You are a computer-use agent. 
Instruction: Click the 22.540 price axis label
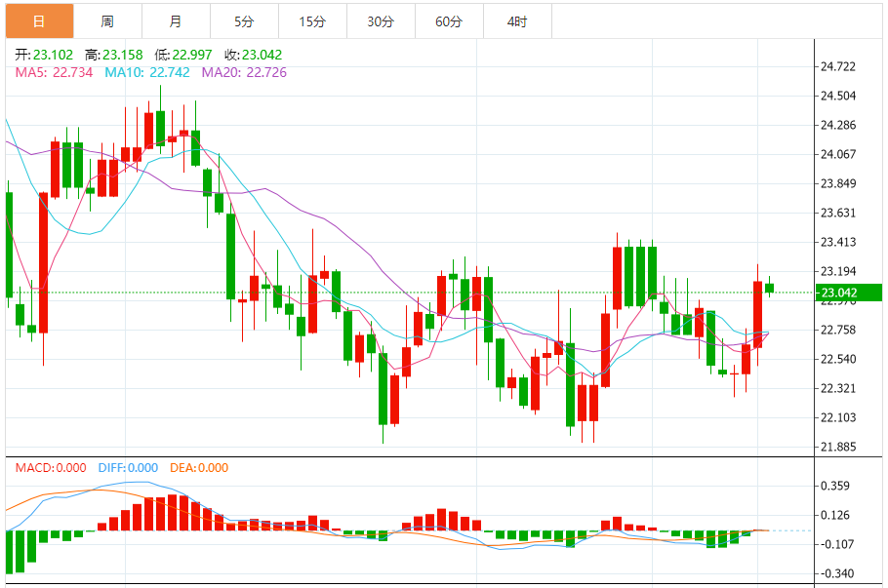coord(838,359)
